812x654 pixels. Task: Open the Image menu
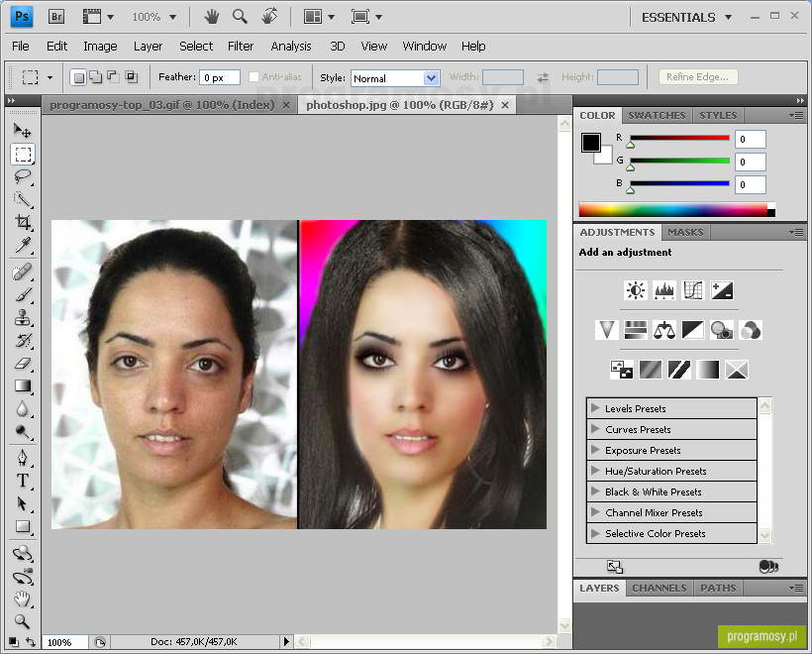[x=100, y=47]
